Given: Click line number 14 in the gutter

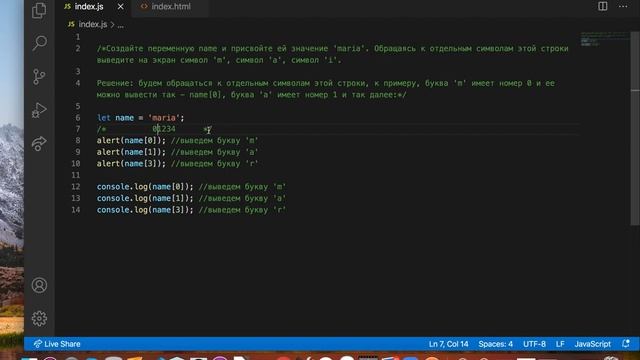Looking at the screenshot, I should (76, 210).
